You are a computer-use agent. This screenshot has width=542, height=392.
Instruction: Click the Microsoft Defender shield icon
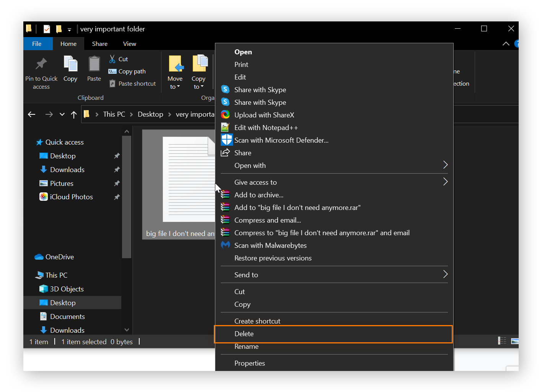pos(226,140)
